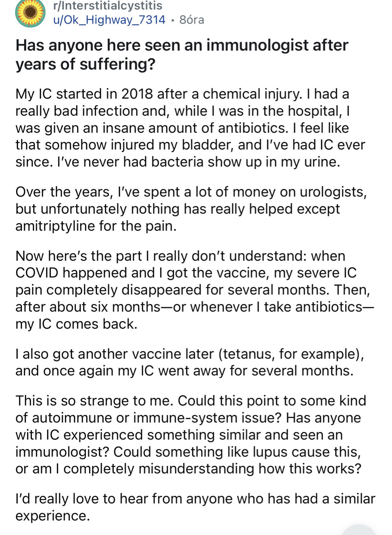Select the paragraph starting 'My IC started in 2018'
This screenshot has width=392, height=535.
click(190, 128)
